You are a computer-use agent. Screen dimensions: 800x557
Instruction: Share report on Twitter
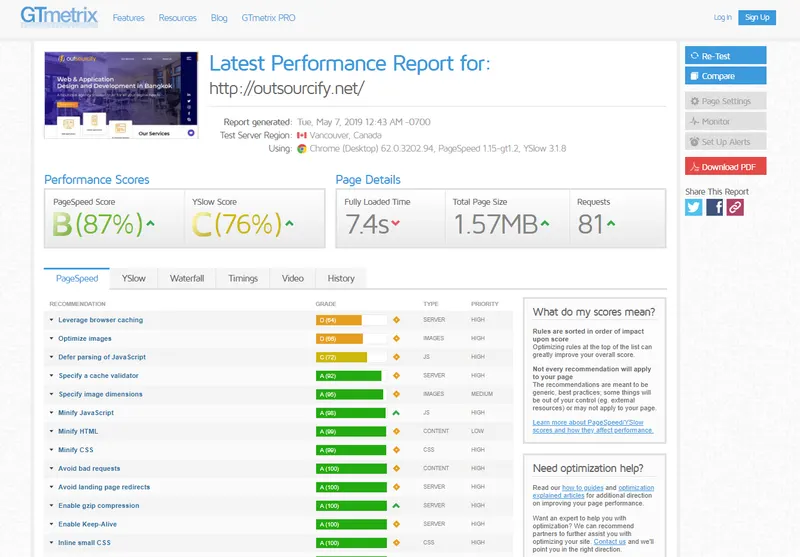[693, 207]
